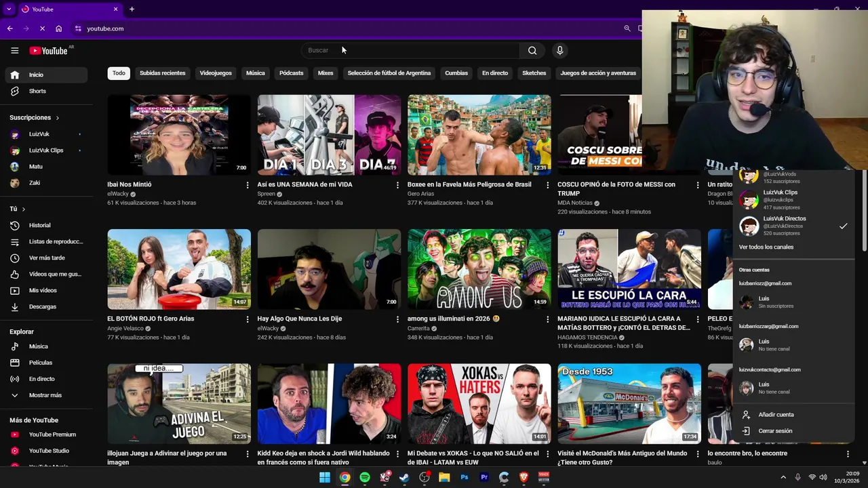Select Cumbias filter chip
868x488 pixels.
click(x=456, y=73)
